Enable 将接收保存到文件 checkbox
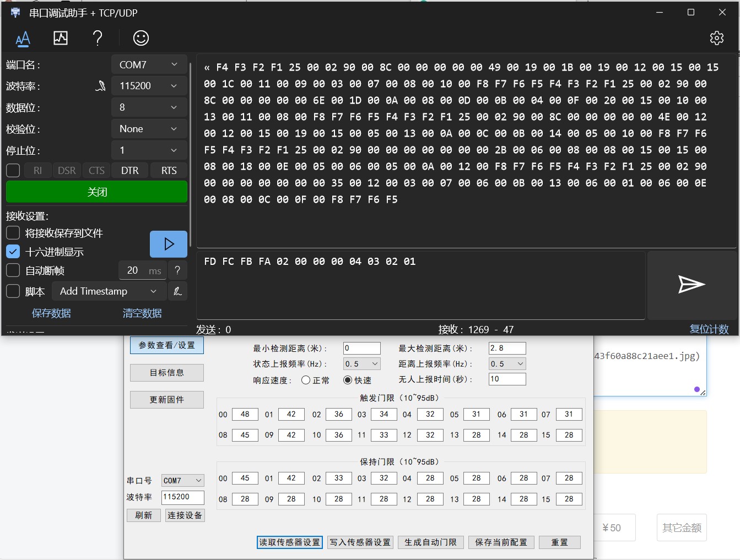Image resolution: width=740 pixels, height=560 pixels. point(13,233)
